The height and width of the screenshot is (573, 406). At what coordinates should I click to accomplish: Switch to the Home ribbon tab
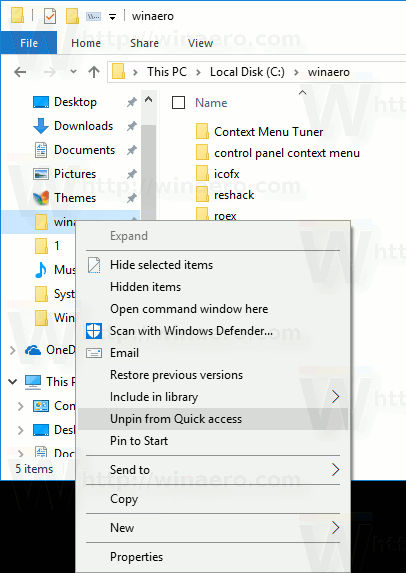click(86, 43)
